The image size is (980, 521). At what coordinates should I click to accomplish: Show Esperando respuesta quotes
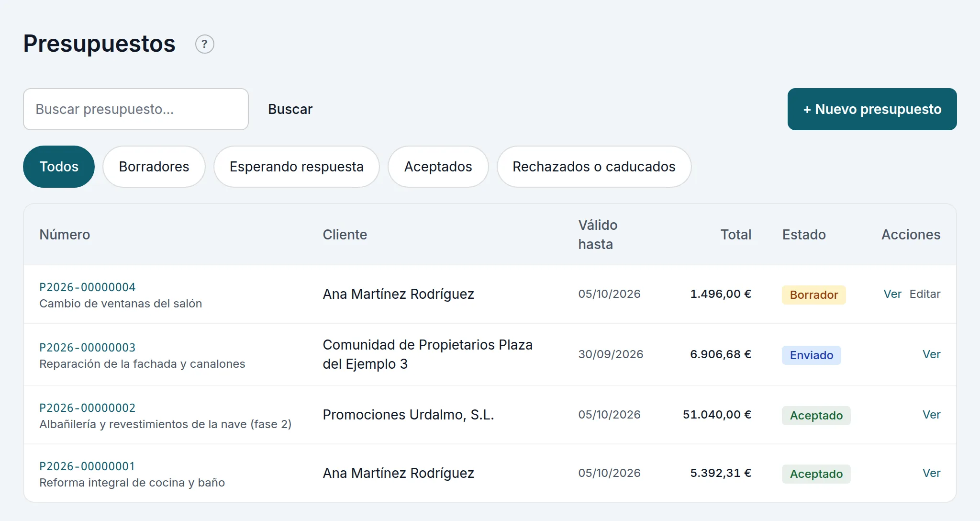tap(297, 167)
